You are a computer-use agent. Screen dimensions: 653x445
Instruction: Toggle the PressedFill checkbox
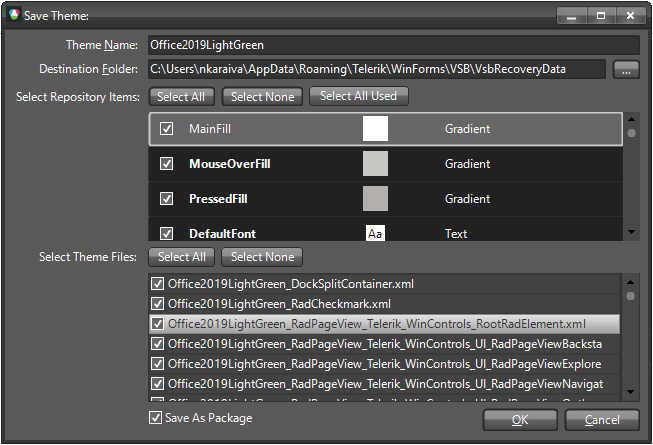[x=167, y=199]
